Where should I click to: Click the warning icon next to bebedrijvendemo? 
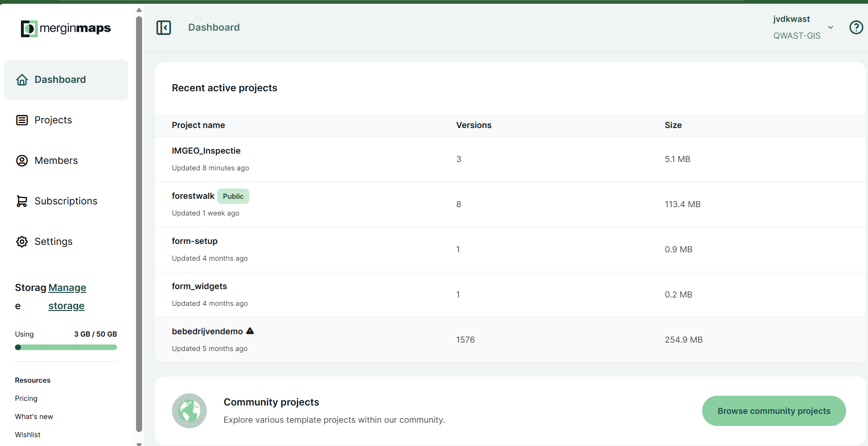(x=250, y=331)
